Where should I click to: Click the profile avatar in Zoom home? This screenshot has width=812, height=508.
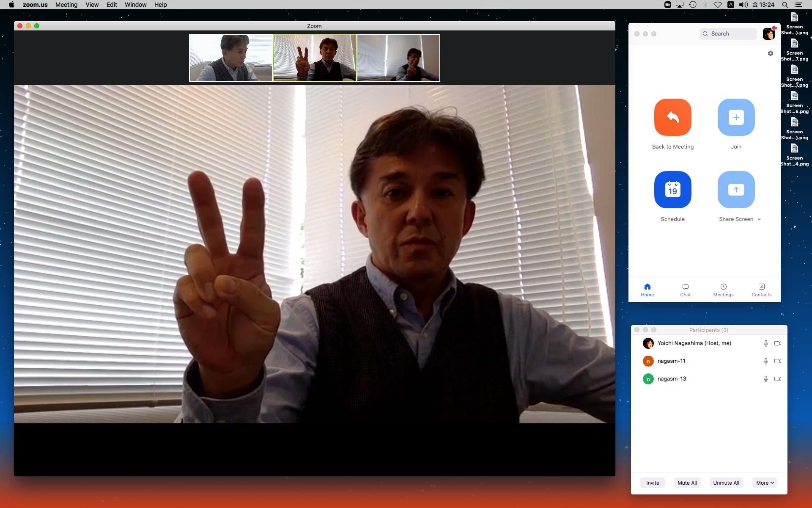point(768,34)
